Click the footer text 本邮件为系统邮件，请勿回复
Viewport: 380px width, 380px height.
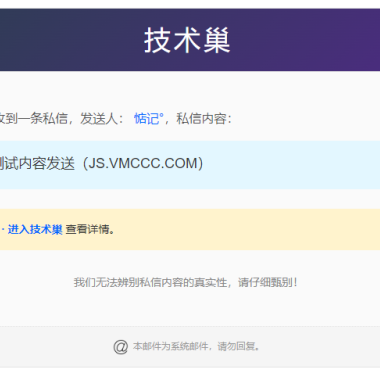click(196, 346)
